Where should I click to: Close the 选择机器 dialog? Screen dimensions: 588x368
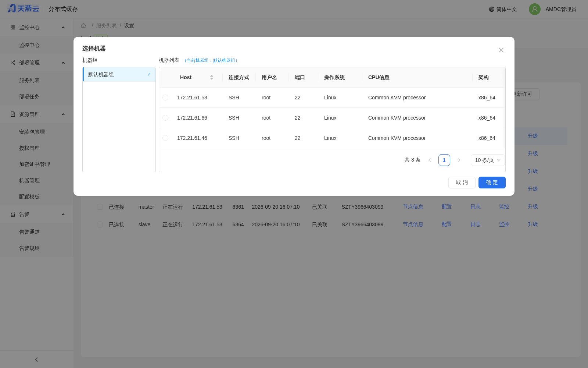[501, 50]
